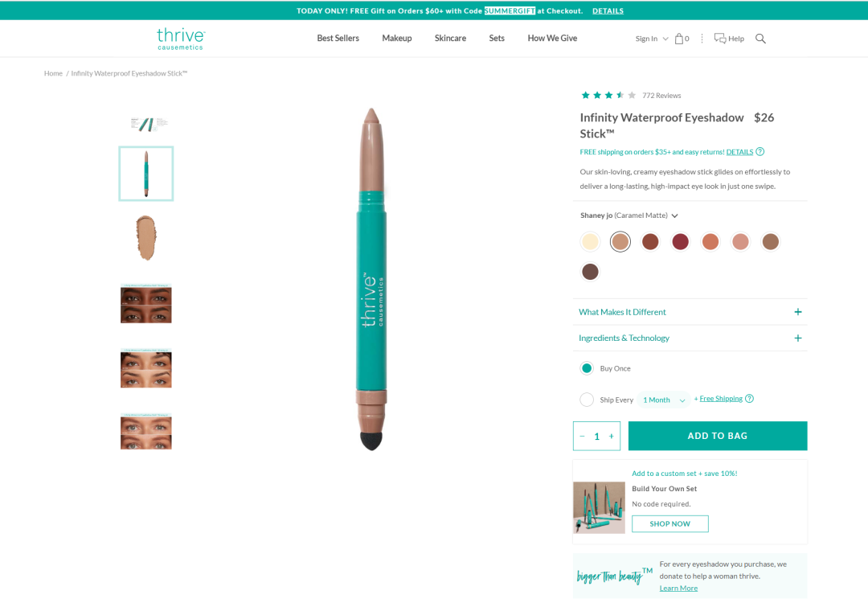Click SHOP NOW for custom set

pyautogui.click(x=669, y=523)
